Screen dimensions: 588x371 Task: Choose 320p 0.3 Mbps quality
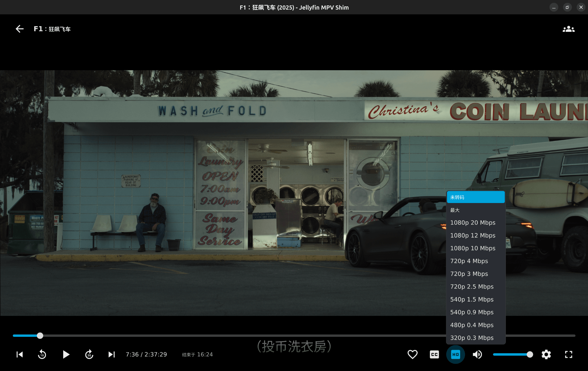point(476,338)
